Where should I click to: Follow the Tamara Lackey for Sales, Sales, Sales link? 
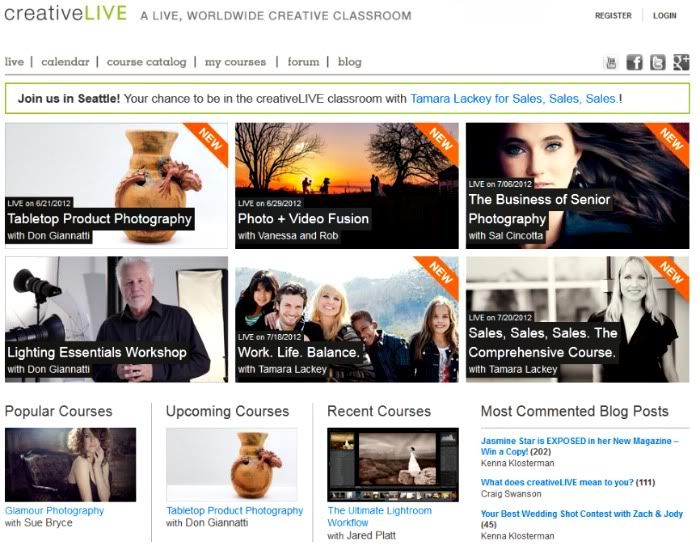point(514,99)
